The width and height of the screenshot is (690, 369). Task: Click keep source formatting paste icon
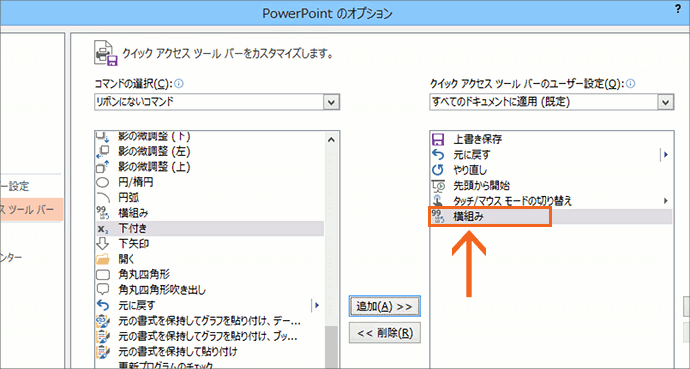point(102,351)
